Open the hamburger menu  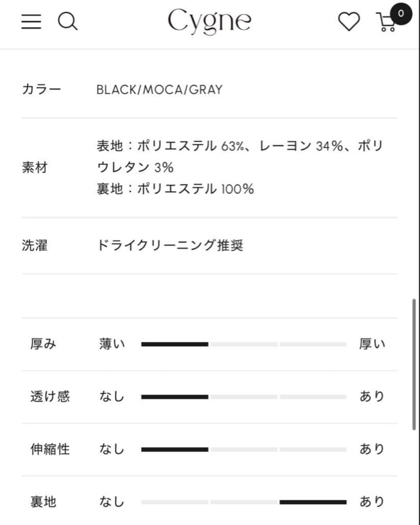[31, 21]
